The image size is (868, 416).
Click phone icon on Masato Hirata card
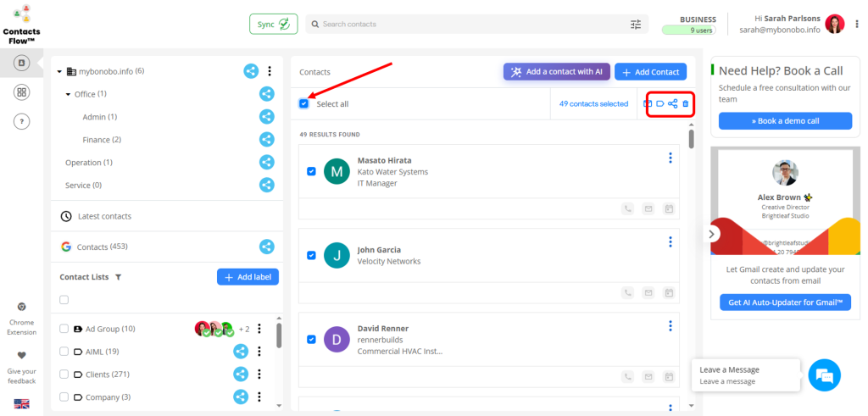click(627, 208)
